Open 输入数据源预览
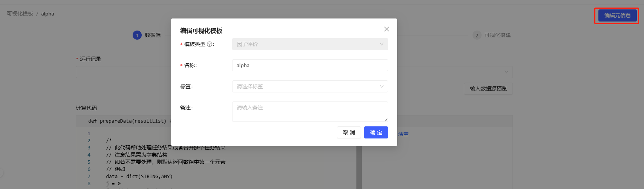The height and width of the screenshot is (189, 644). tap(488, 89)
